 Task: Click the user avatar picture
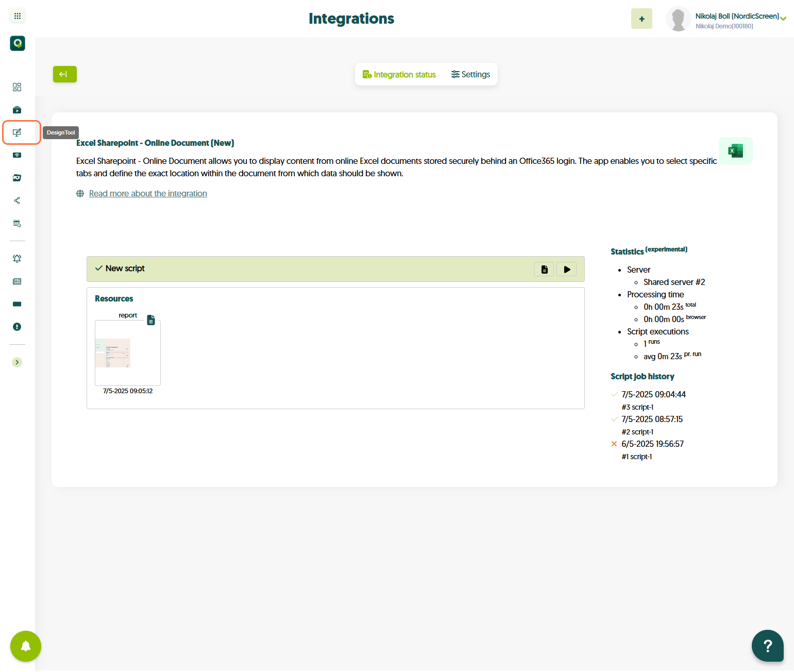click(678, 19)
